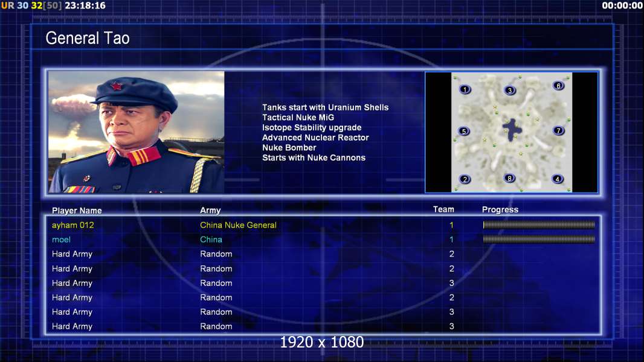Select start position 4 marker
The image size is (644, 362).
558,179
